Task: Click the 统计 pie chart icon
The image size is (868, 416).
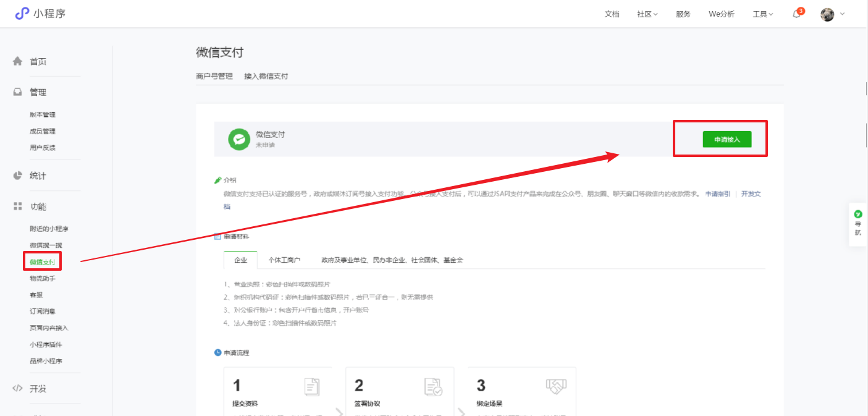Action: point(18,176)
